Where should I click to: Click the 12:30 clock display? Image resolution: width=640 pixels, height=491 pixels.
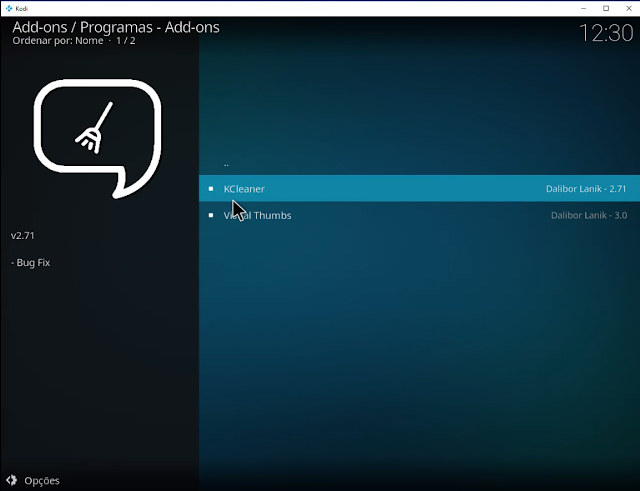click(x=606, y=33)
